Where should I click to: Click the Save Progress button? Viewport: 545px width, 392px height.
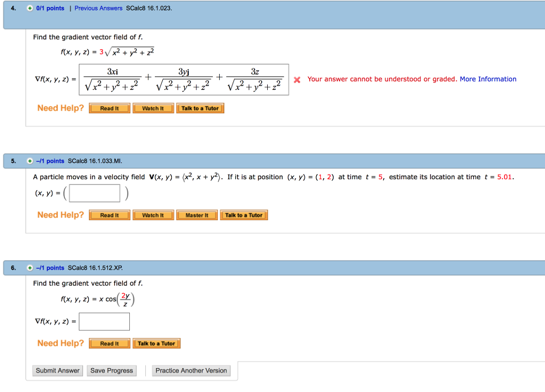pos(111,370)
